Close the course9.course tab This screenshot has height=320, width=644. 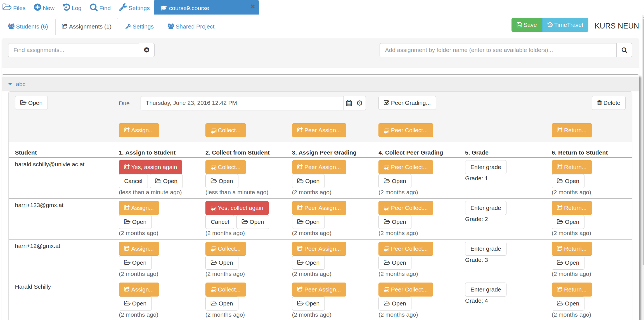point(252,7)
